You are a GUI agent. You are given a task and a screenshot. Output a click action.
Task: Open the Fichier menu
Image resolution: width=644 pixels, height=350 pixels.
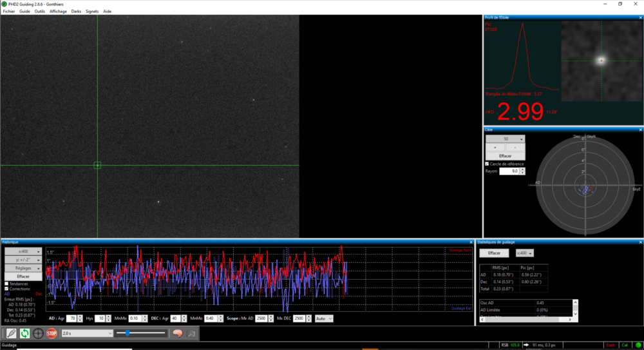point(8,12)
